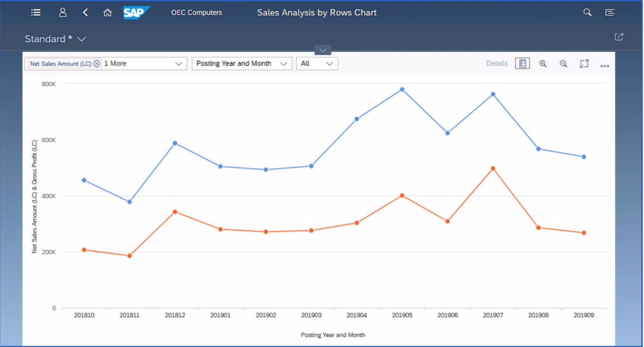Select the blue data point for 201907
Screen dimensions: 644x347
pyautogui.click(x=493, y=94)
